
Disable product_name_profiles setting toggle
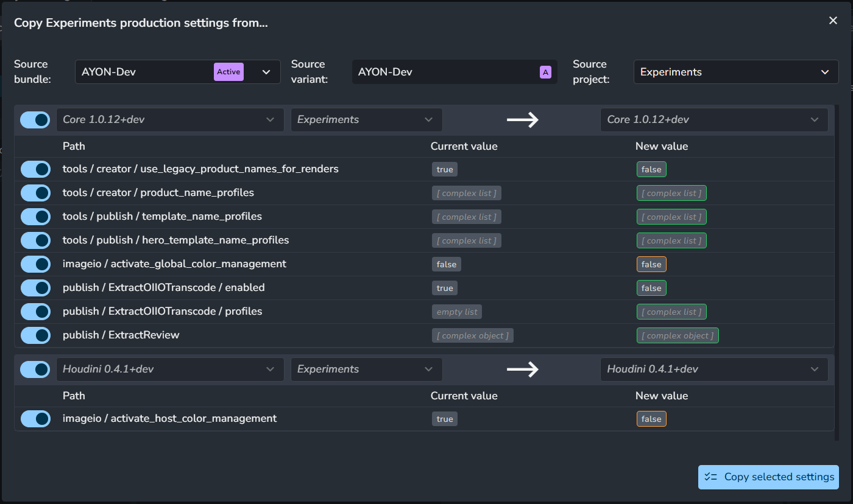pyautogui.click(x=35, y=193)
